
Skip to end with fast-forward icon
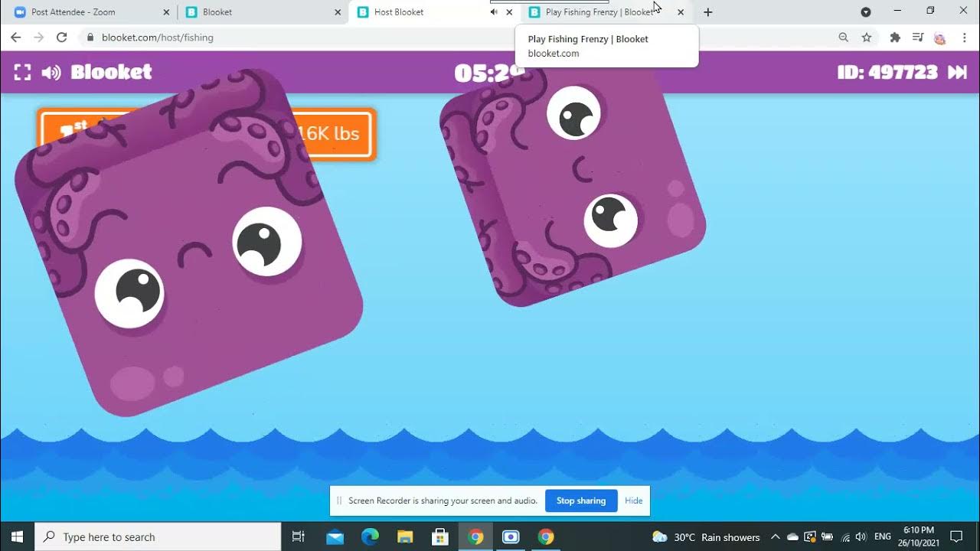coord(957,72)
